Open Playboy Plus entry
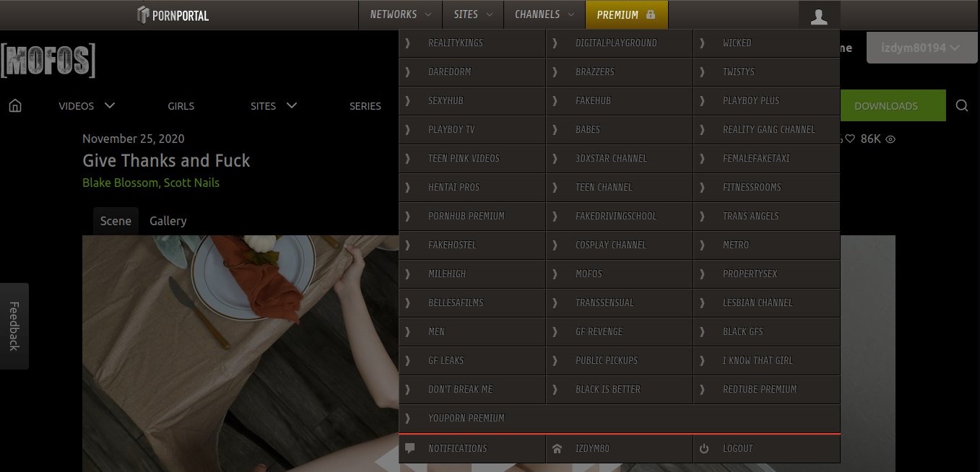 pyautogui.click(x=767, y=100)
